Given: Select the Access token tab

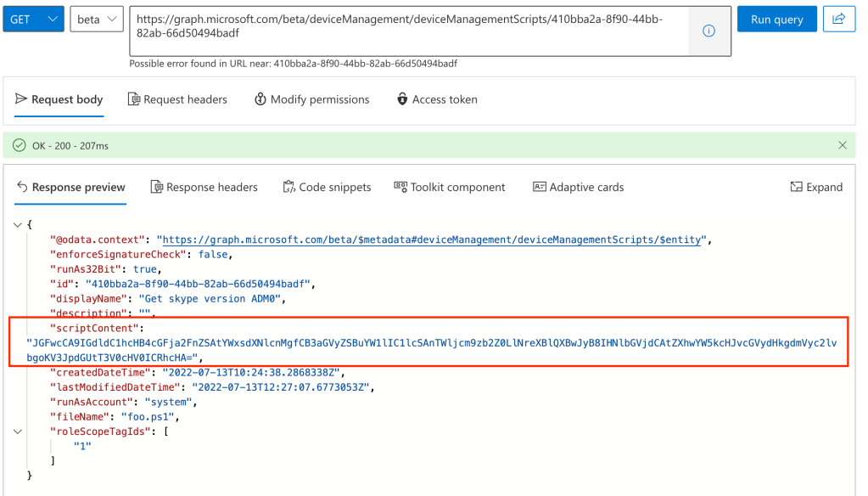Looking at the screenshot, I should point(437,99).
